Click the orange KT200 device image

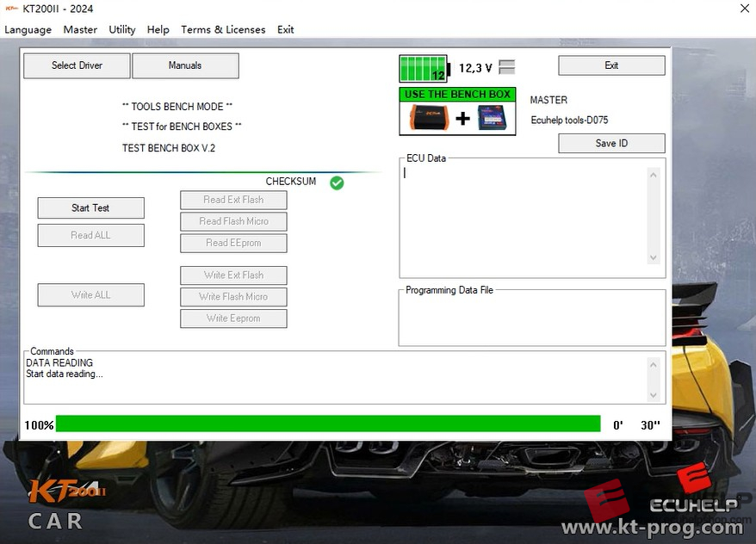click(x=429, y=118)
